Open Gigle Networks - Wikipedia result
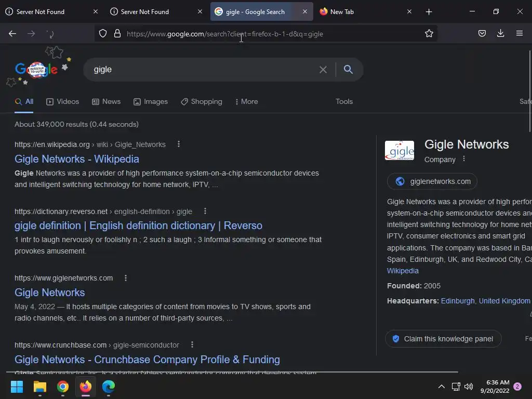The height and width of the screenshot is (399, 532). [x=77, y=159]
